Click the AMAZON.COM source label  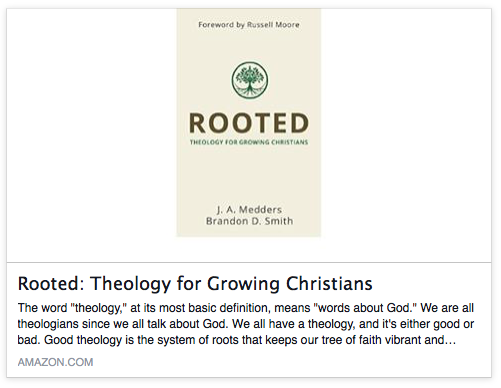coord(55,362)
